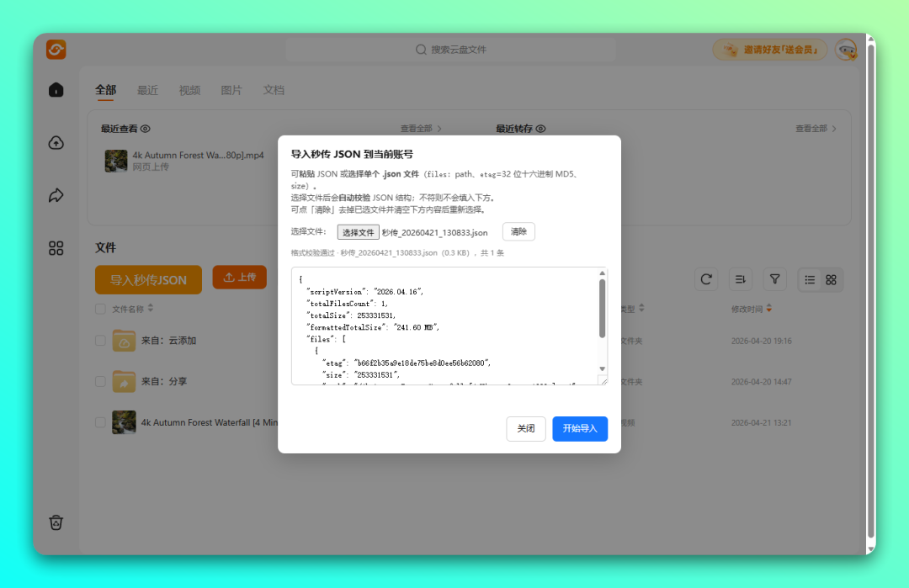909x588 pixels.
Task: Toggle the 最近查看 visibility eye icon
Action: pyautogui.click(x=145, y=129)
